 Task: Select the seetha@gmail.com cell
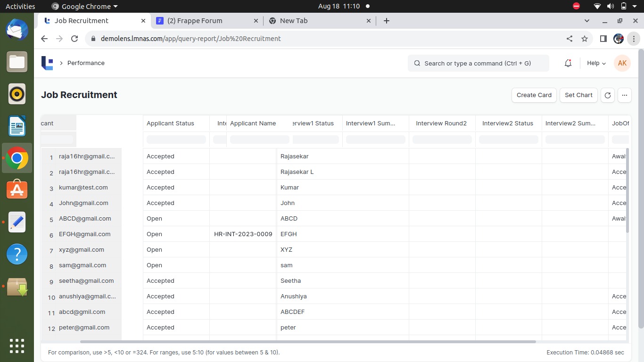[89, 281]
